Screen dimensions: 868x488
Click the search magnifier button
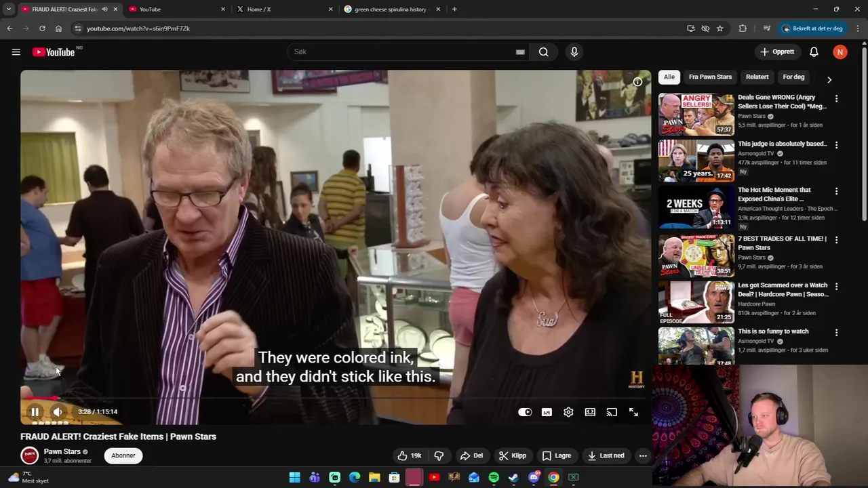544,52
